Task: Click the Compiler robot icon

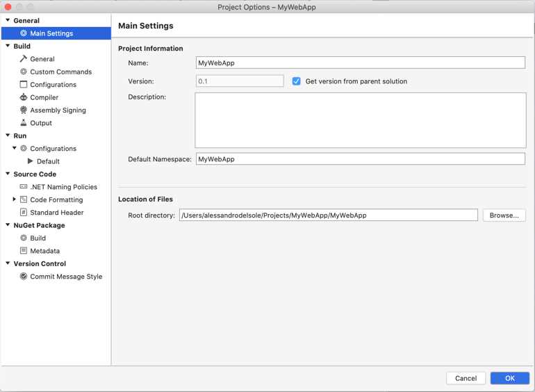Action: (24, 97)
